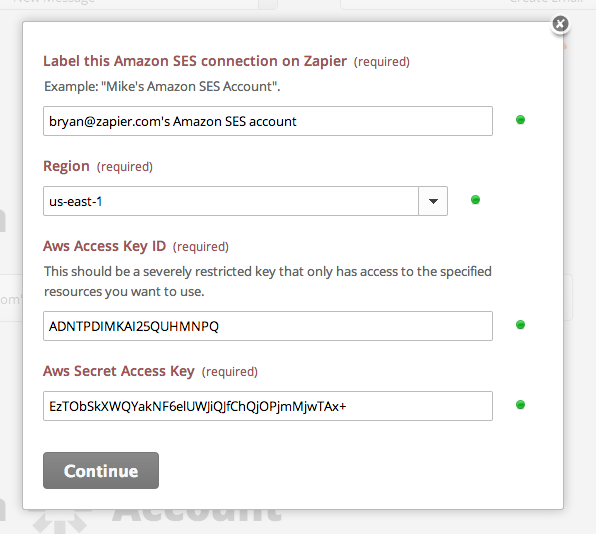Click the Example "Mike's Amazon SES Account" hint
The image size is (596, 534).
tap(162, 87)
